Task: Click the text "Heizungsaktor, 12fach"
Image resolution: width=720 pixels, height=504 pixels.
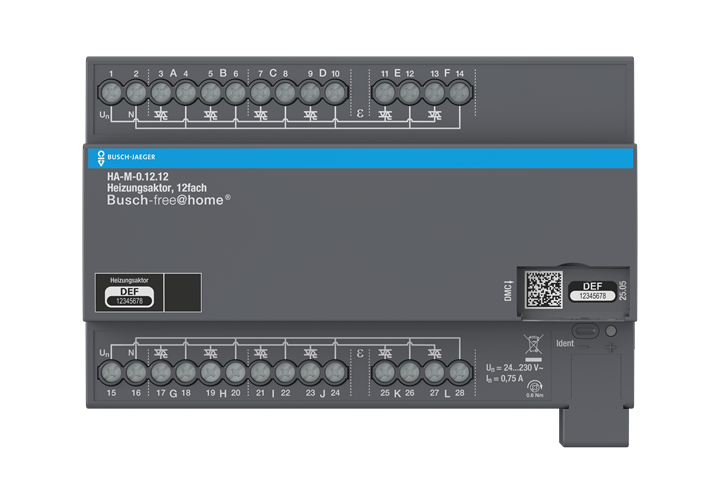Action: click(x=157, y=188)
